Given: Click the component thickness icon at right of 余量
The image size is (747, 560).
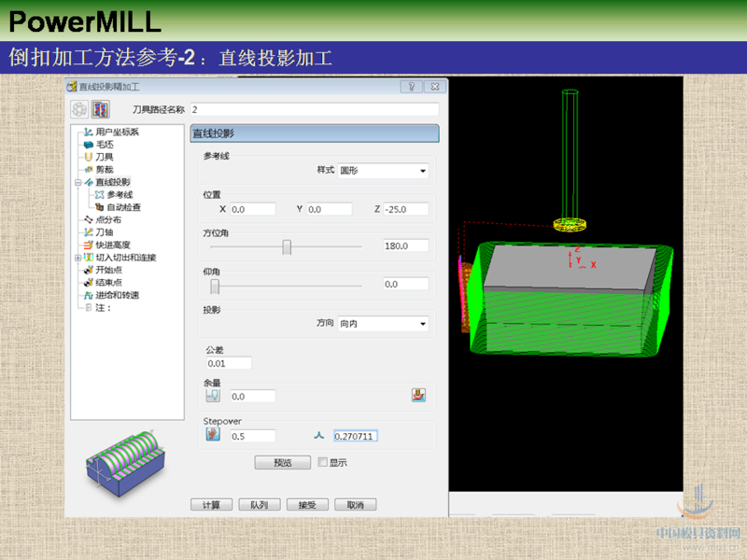Looking at the screenshot, I should pyautogui.click(x=418, y=396).
